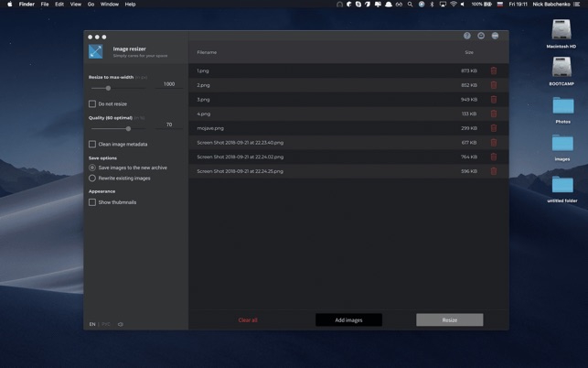Remove 3.png via its trash icon
The image size is (588, 368).
(x=494, y=100)
